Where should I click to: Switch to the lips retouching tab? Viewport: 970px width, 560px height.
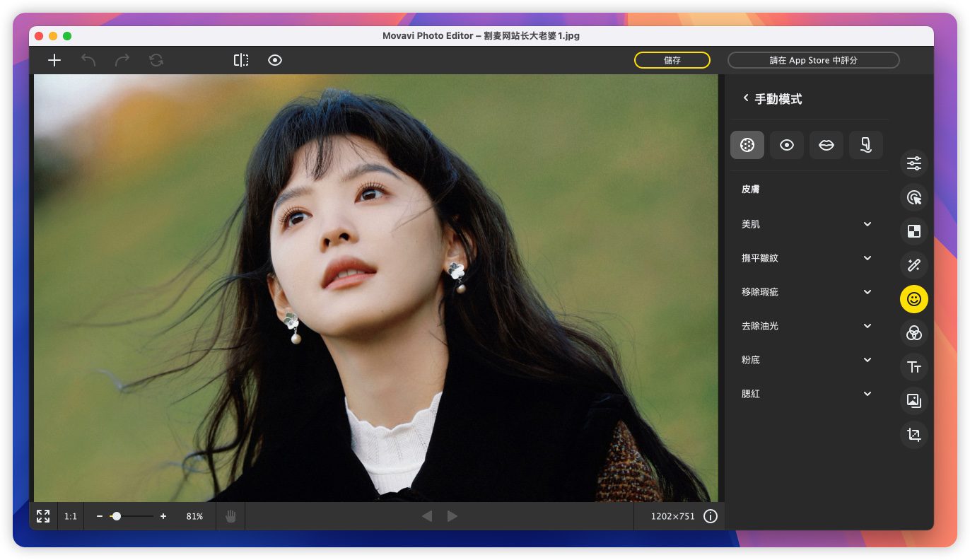pyautogui.click(x=826, y=145)
